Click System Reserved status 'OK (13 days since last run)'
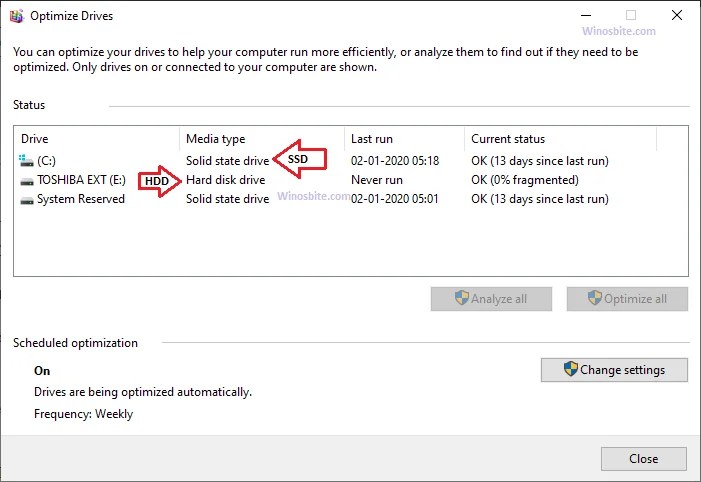 [540, 199]
